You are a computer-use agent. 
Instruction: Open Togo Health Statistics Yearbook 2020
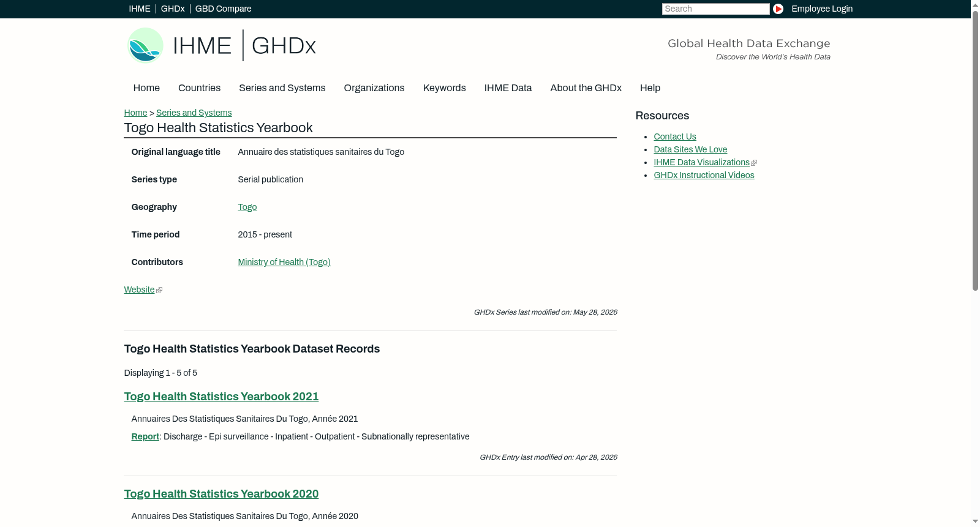221,494
